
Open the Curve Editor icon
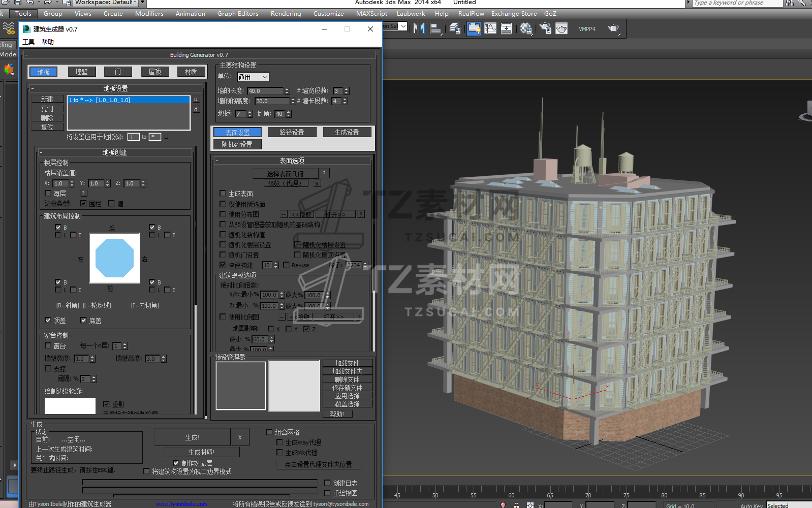(490, 28)
